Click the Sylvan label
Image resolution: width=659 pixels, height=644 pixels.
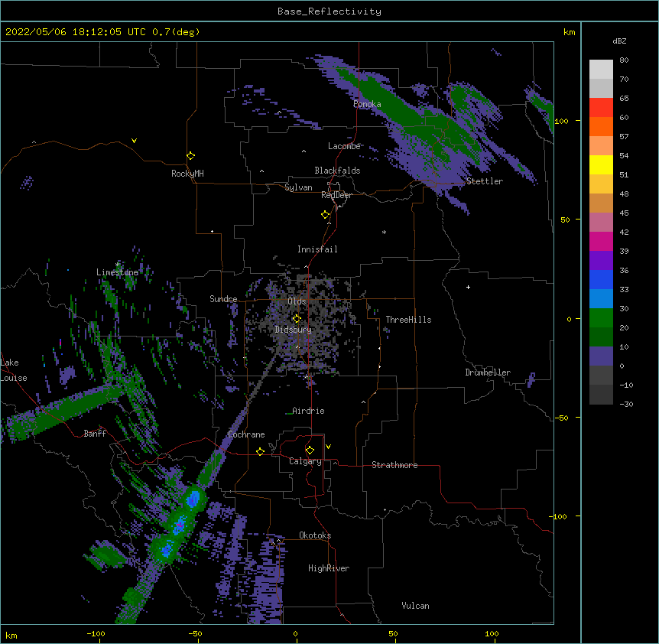(x=298, y=187)
